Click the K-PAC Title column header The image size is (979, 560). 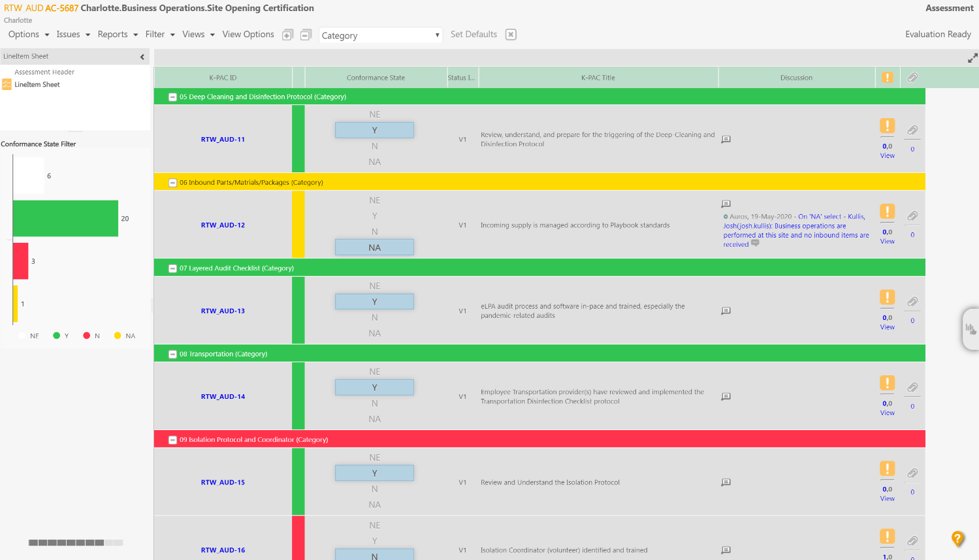[x=598, y=78]
